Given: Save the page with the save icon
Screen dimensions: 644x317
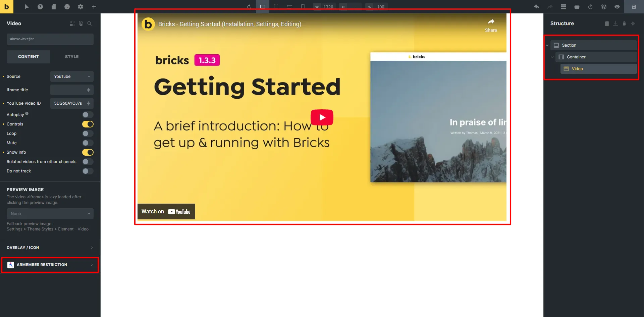Looking at the screenshot, I should (634, 7).
